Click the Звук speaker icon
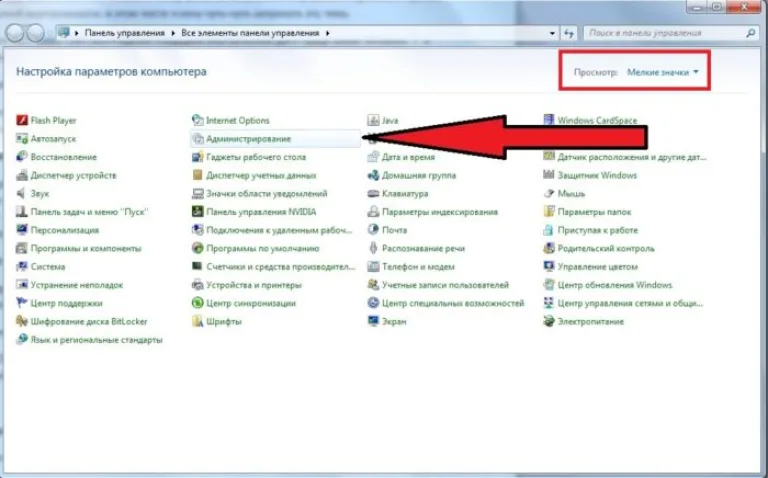This screenshot has width=768, height=478. click(21, 193)
